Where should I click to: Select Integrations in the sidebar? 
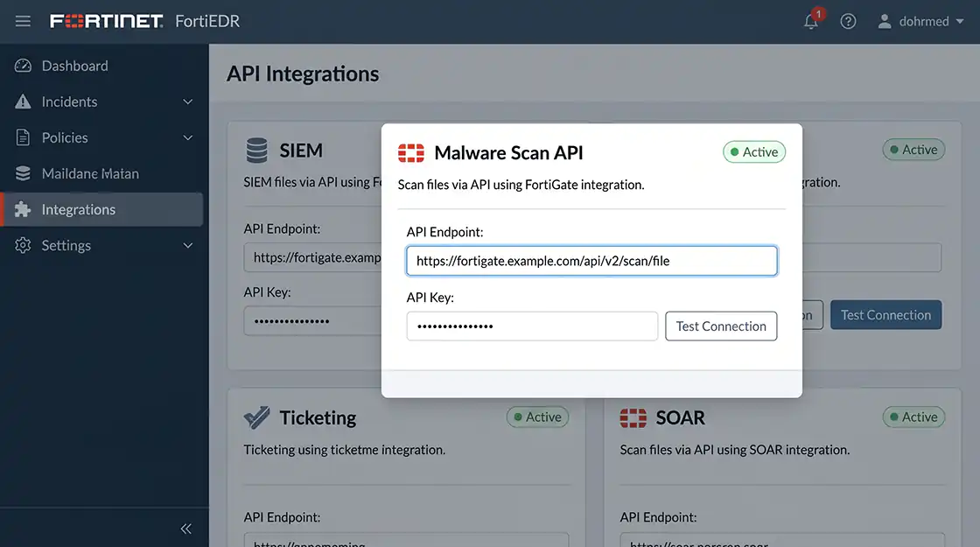pos(101,209)
